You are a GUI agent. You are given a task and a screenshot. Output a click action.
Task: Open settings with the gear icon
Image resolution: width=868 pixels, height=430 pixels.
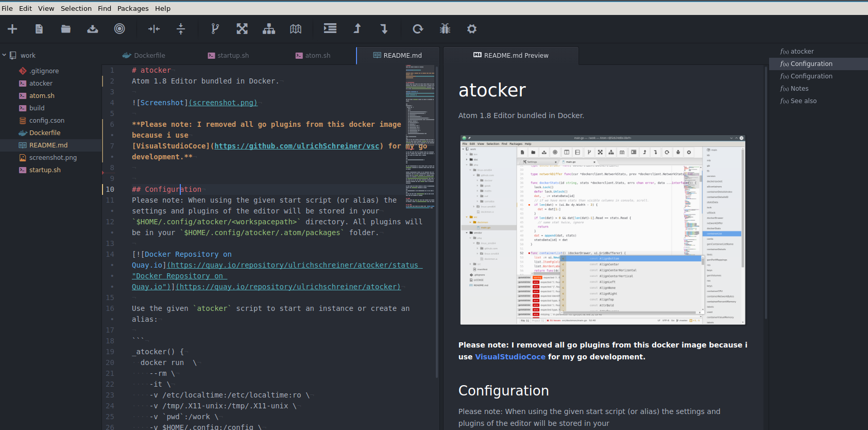pos(472,29)
